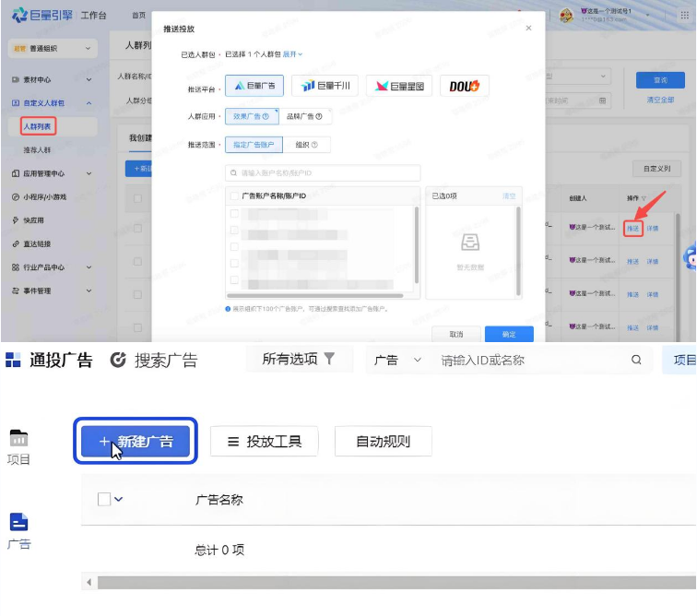Expand the 事件管理 section
Viewport: 697px width, 616px height.
coord(89,290)
